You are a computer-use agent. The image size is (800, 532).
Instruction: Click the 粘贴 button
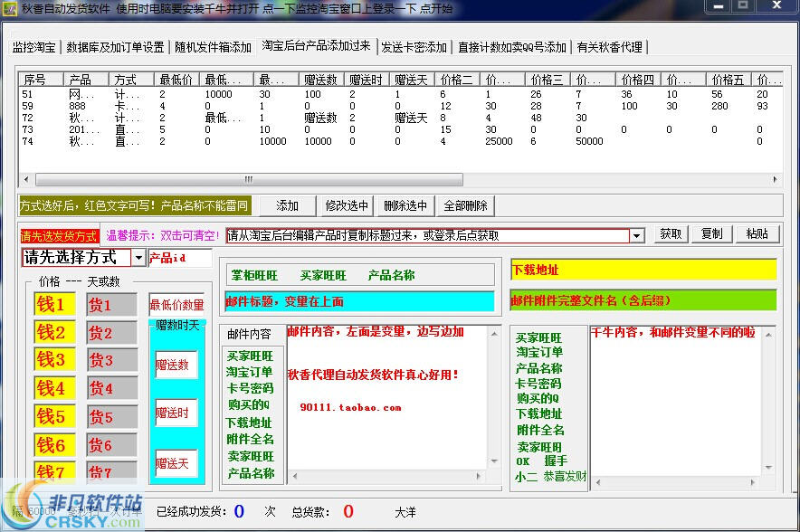click(757, 233)
